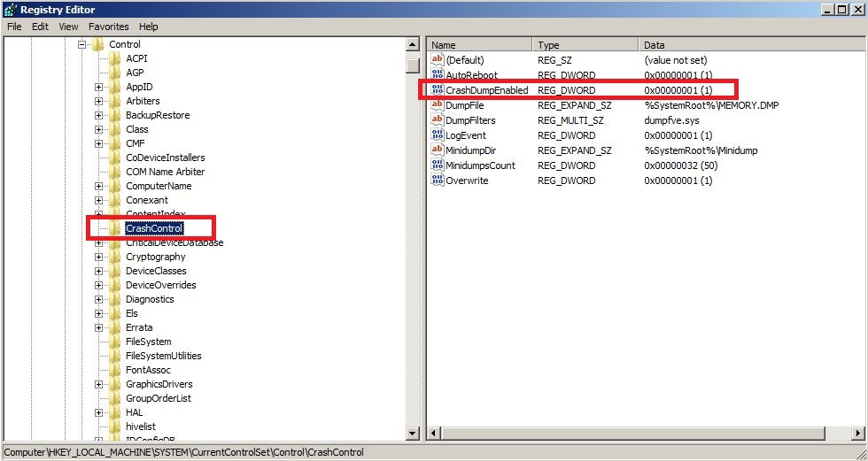
Task: Click the Control folder icon
Action: pos(97,44)
